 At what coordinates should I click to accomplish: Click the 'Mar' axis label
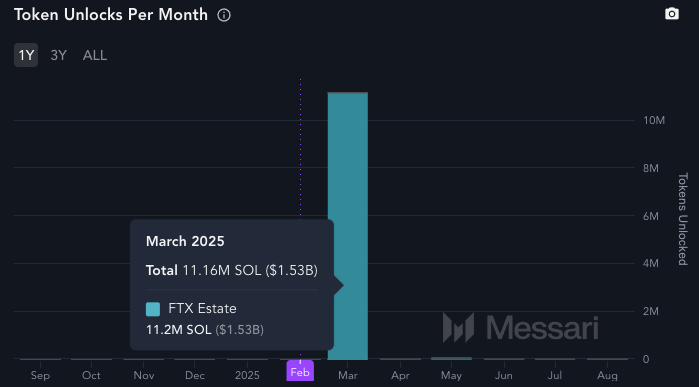(348, 375)
